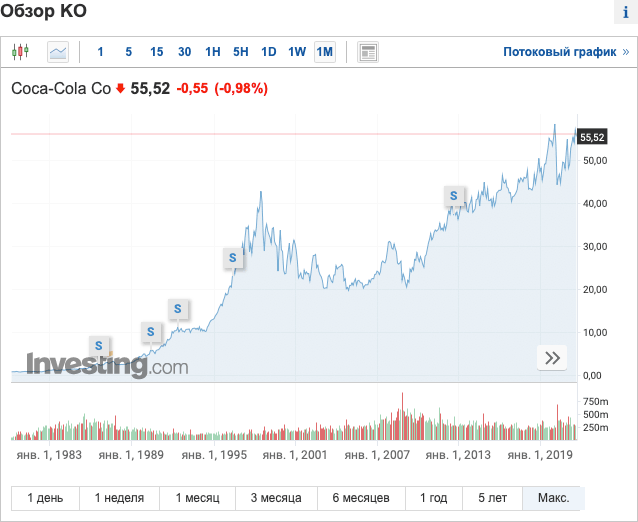Click the split marker near 2013
The height and width of the screenshot is (522, 638).
[x=455, y=197]
